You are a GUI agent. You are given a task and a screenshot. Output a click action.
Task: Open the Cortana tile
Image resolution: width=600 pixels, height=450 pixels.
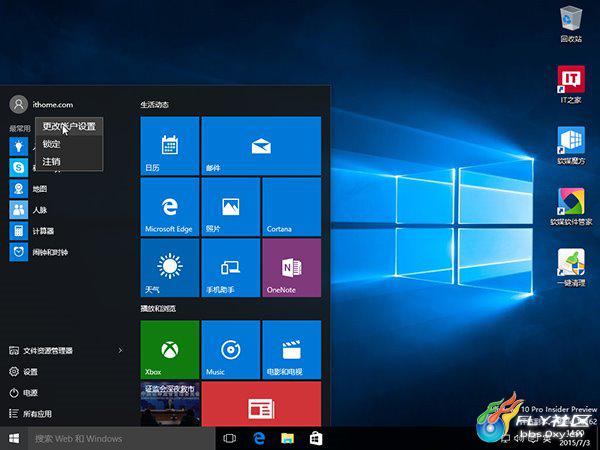[x=291, y=207]
